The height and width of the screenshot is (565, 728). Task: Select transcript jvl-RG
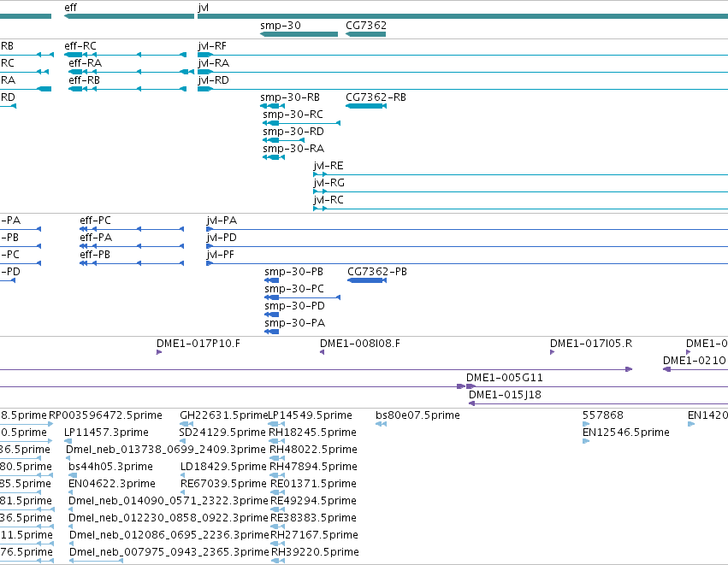click(x=520, y=191)
